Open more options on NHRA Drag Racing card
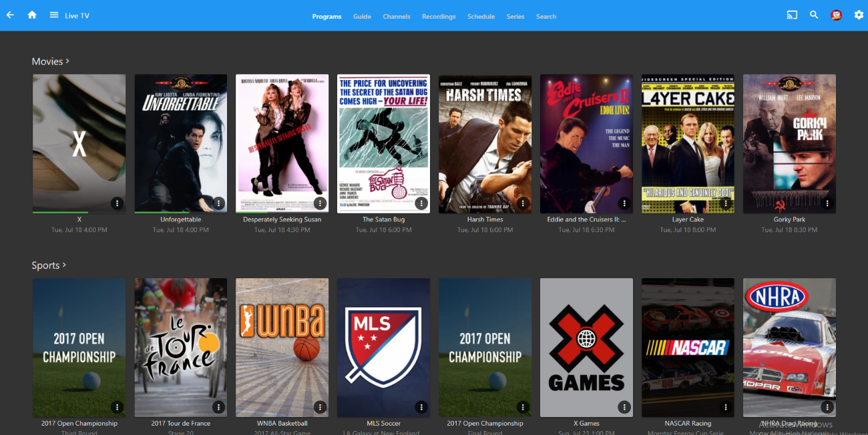The image size is (868, 435). [x=827, y=407]
